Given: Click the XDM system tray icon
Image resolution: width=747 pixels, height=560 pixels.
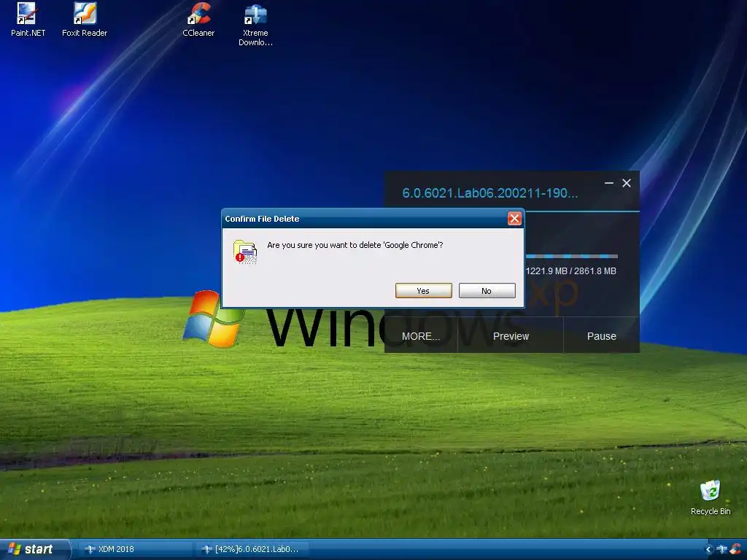Looking at the screenshot, I should [721, 549].
